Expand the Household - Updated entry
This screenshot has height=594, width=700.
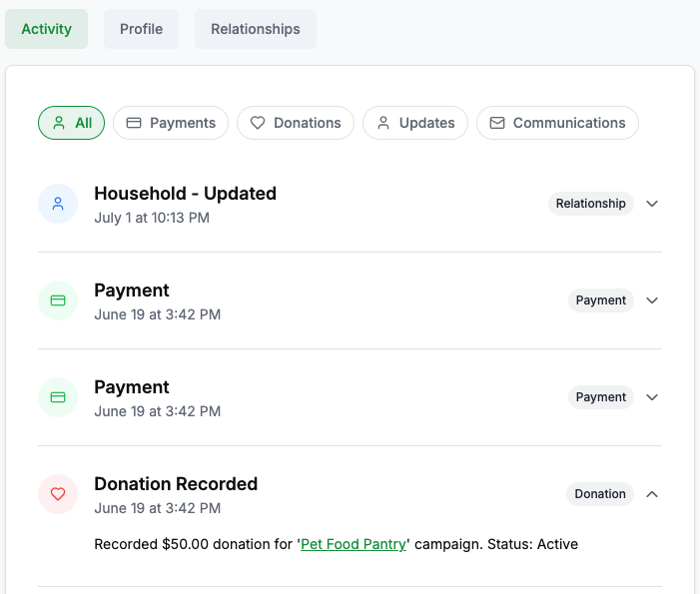tap(652, 204)
